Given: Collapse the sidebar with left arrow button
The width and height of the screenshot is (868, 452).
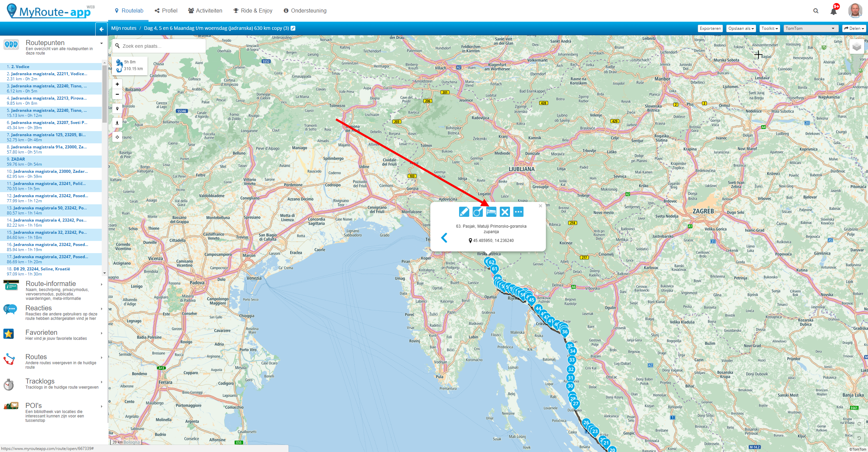Looking at the screenshot, I should pyautogui.click(x=101, y=29).
